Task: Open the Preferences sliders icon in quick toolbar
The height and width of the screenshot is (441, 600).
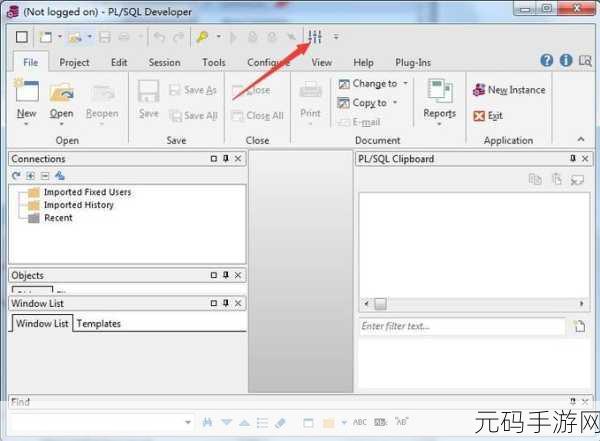Action: tap(315, 37)
